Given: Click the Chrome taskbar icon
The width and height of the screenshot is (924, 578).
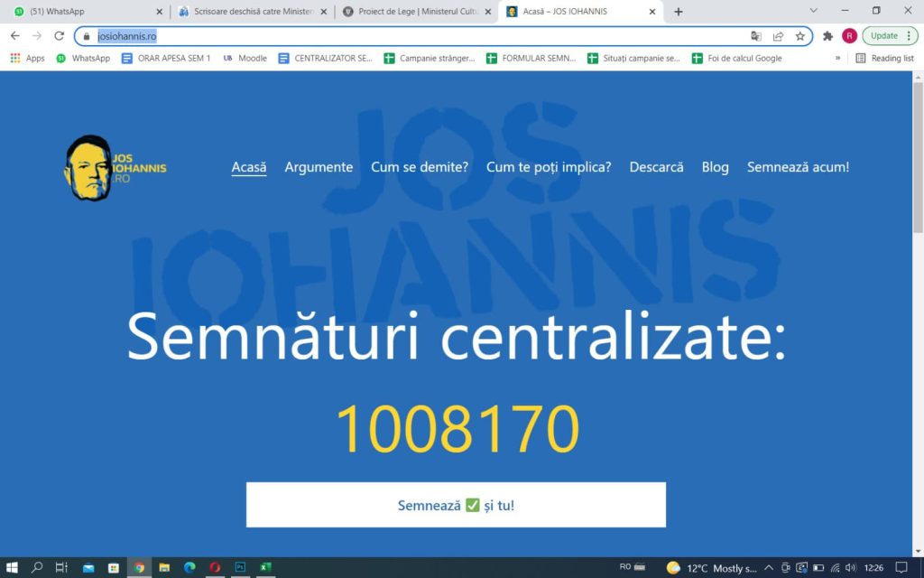Looking at the screenshot, I should pos(139,567).
